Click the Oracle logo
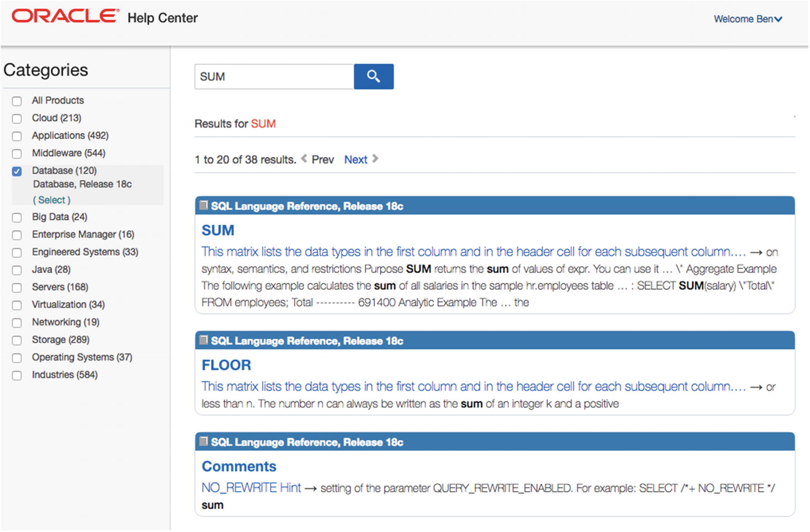 coord(65,17)
